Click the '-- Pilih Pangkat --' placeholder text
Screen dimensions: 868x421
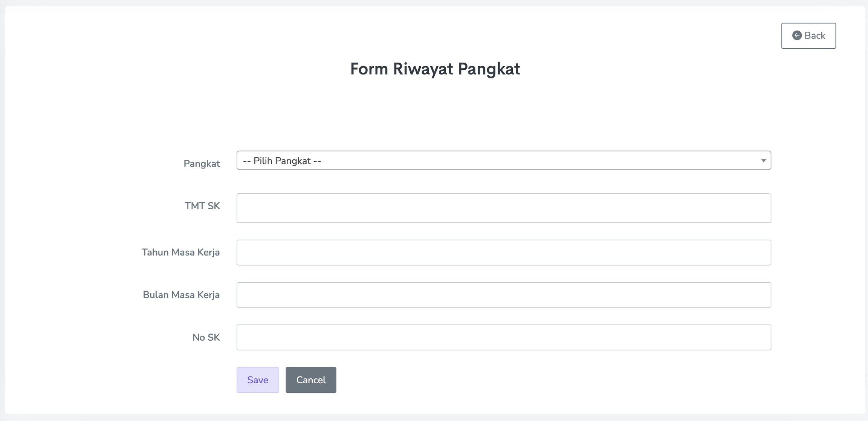(x=282, y=161)
